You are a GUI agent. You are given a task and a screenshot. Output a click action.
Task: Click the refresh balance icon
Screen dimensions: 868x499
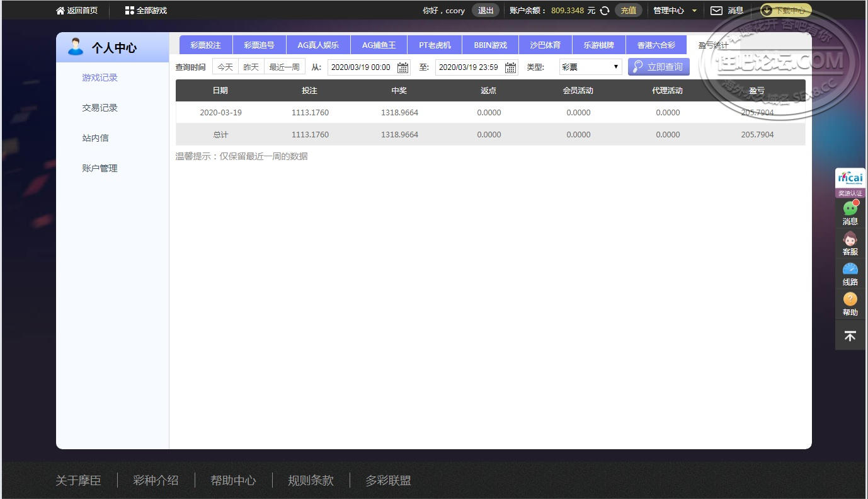tap(605, 11)
